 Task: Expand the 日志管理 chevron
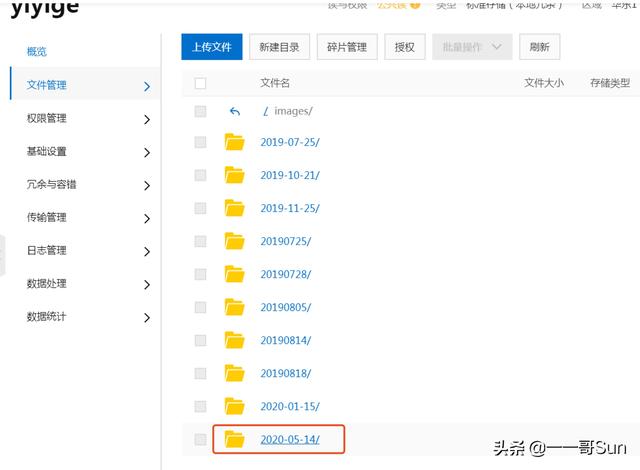(147, 252)
